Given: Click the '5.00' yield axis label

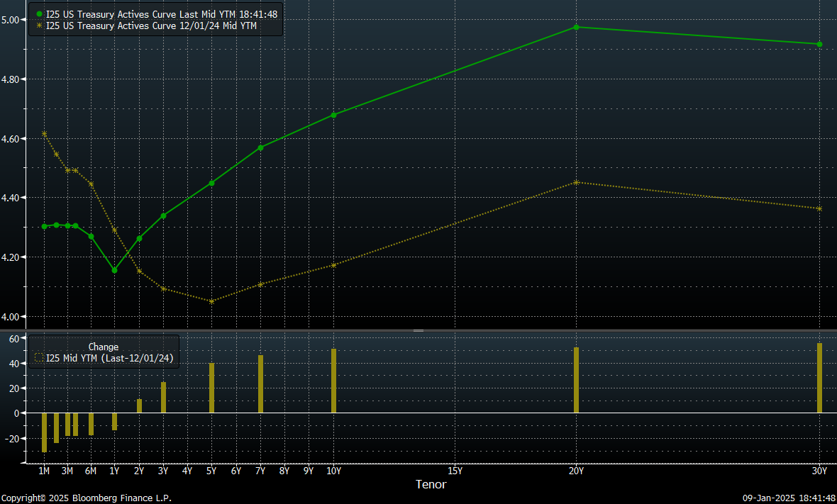Looking at the screenshot, I should click(x=11, y=20).
